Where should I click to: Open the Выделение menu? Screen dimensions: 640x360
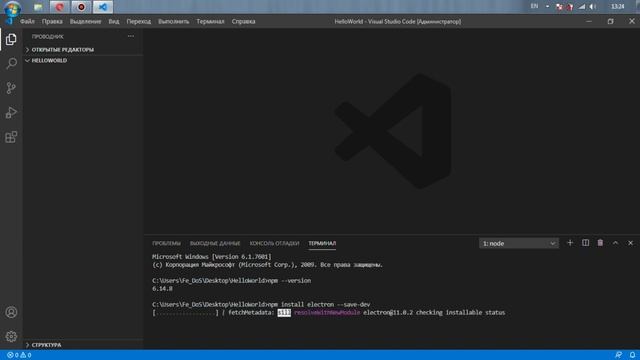tap(85, 21)
